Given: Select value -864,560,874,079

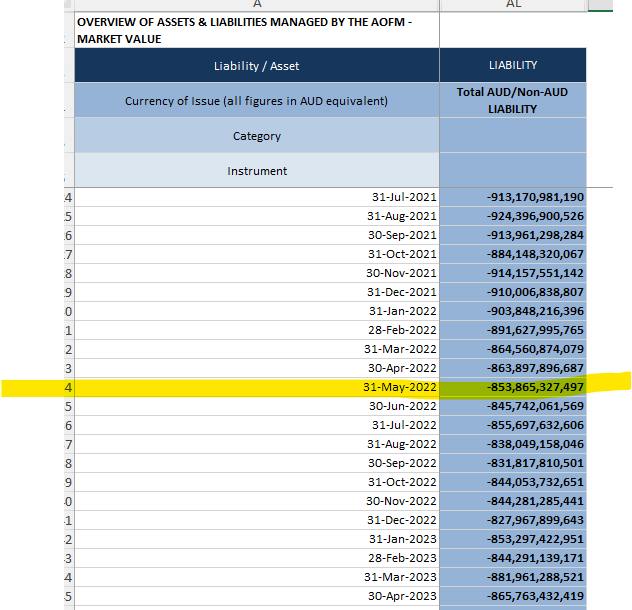Looking at the screenshot, I should tap(513, 349).
